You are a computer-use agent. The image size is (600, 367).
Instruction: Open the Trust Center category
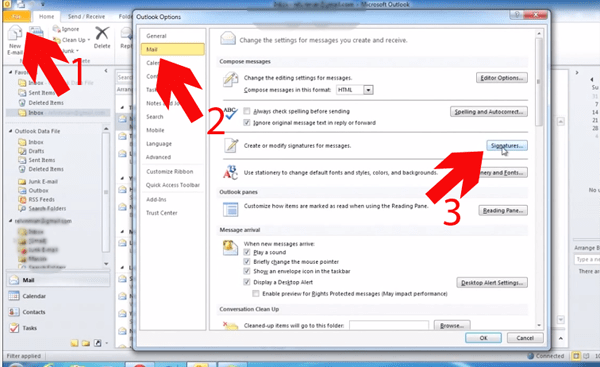coord(161,213)
